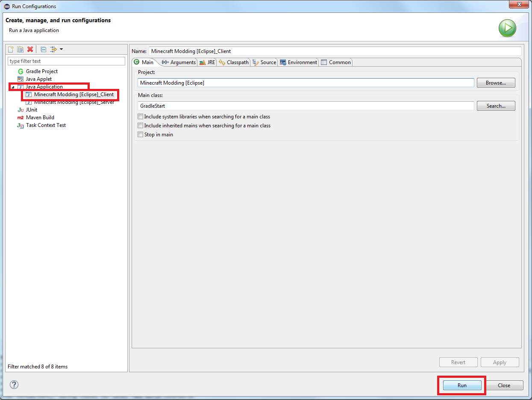Screen dimensions: 532x400
Task: Enable Include system libraries checkbox
Action: point(141,117)
